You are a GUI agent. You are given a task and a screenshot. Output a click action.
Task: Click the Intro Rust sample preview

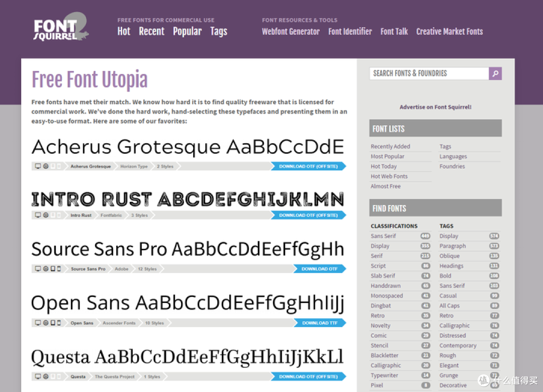pyautogui.click(x=188, y=199)
